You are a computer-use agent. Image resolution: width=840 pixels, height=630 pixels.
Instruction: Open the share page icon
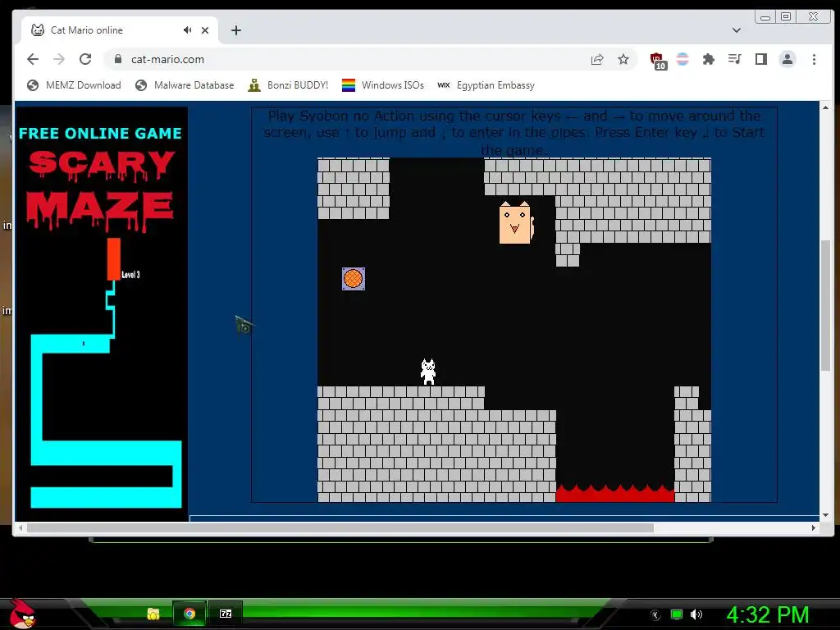point(597,59)
